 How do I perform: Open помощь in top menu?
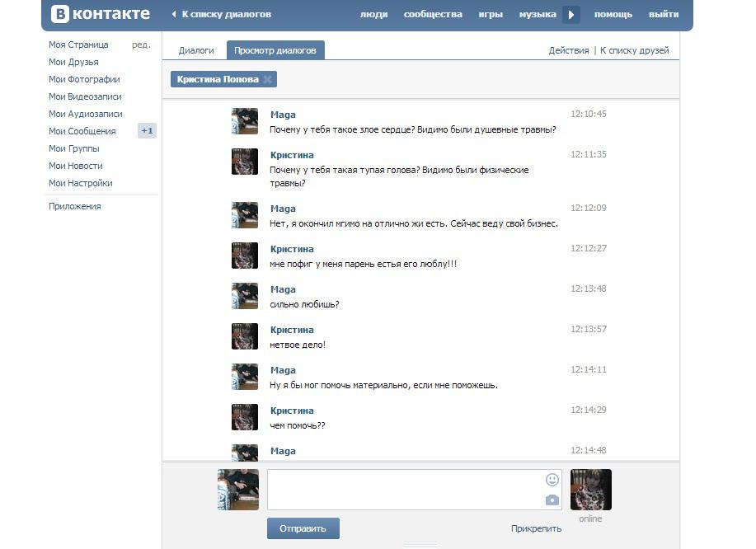[613, 15]
